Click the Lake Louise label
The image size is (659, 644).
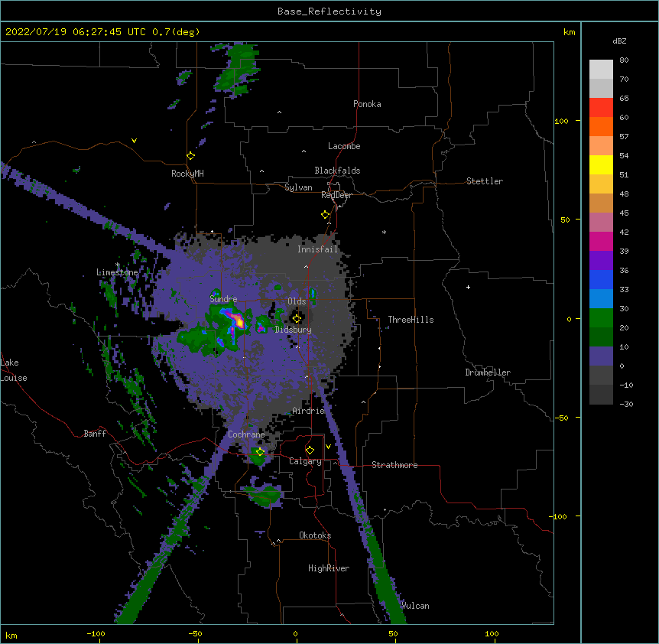14,370
